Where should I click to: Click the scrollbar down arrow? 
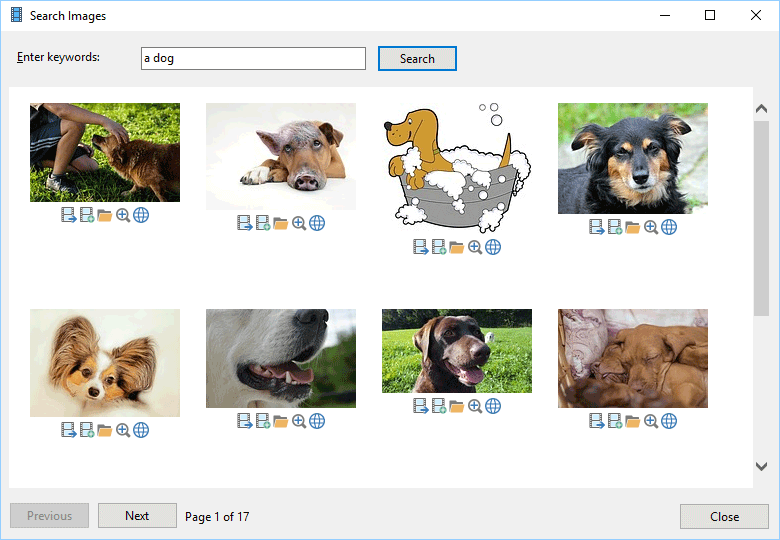(762, 466)
